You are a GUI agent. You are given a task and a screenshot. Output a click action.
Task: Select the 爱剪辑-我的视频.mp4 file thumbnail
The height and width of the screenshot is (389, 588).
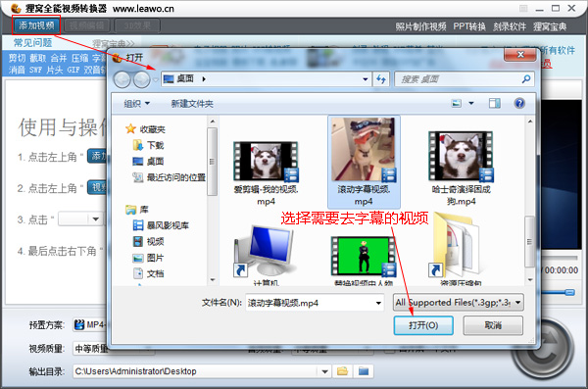(x=266, y=162)
